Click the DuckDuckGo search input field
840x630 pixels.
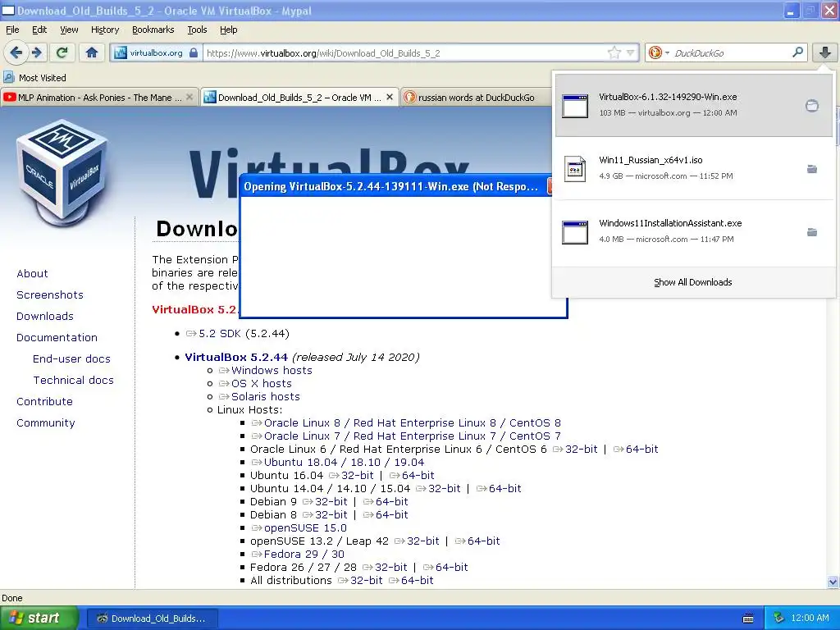731,53
